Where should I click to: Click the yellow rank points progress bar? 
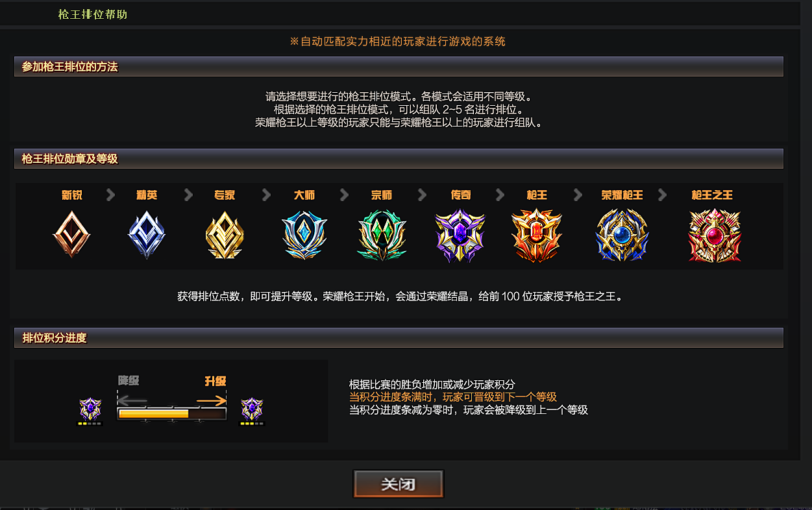pyautogui.click(x=171, y=413)
